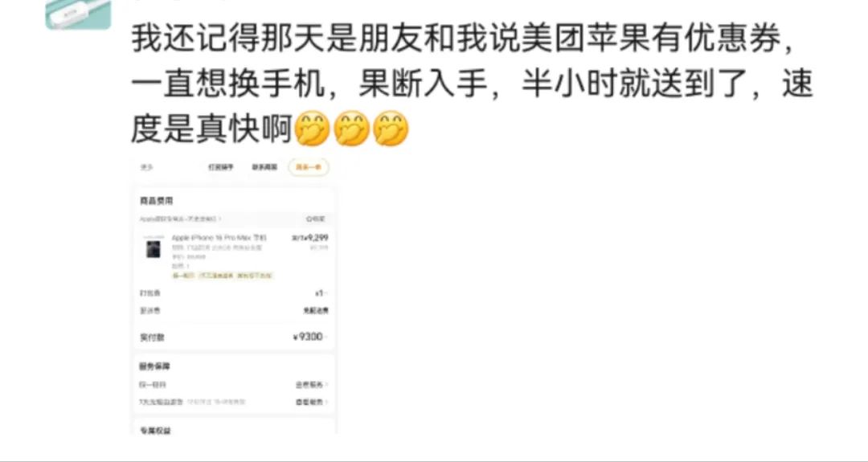Click the first thinking-face emoji
868x462 pixels.
311,129
